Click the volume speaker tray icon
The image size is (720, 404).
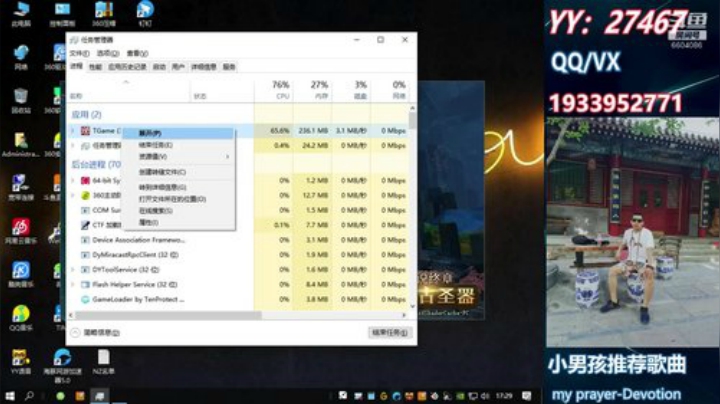point(484,396)
